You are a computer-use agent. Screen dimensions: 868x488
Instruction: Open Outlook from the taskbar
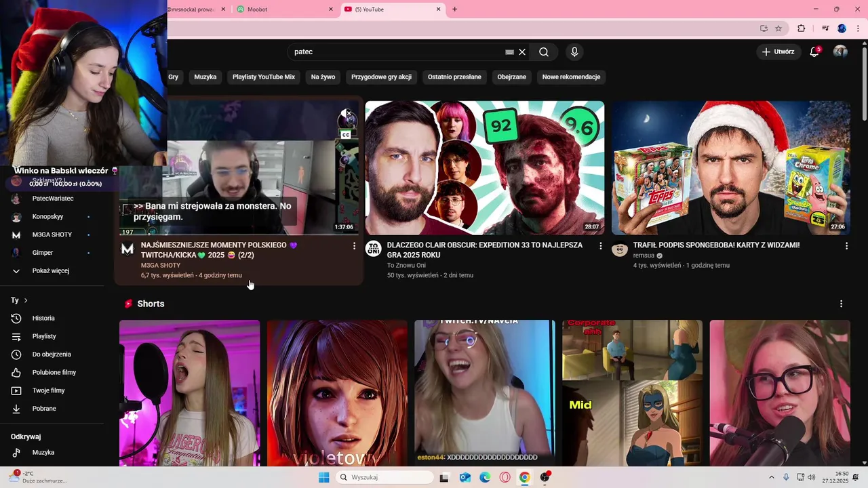(465, 477)
